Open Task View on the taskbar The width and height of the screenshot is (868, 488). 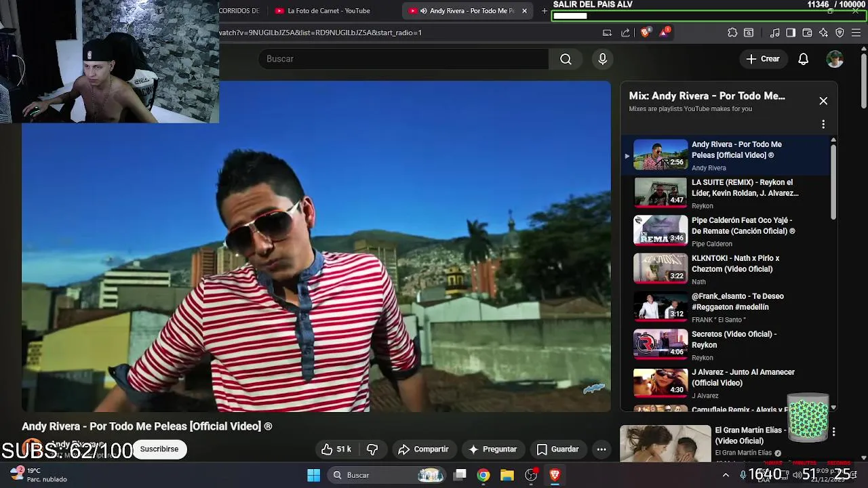(x=460, y=475)
